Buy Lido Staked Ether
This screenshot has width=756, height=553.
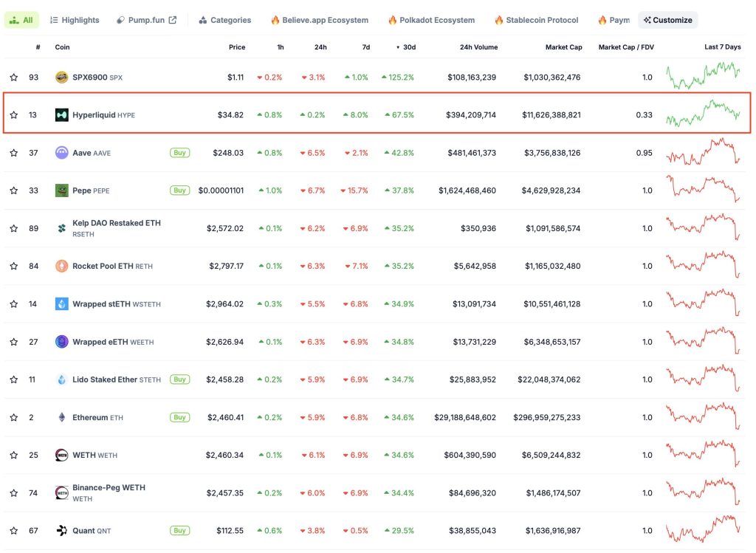tap(180, 379)
